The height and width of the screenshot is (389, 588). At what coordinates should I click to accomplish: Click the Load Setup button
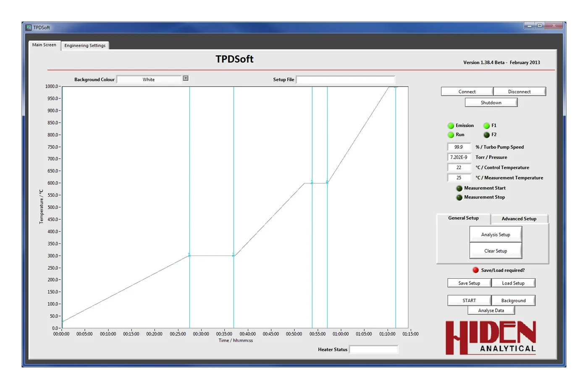[x=513, y=283]
